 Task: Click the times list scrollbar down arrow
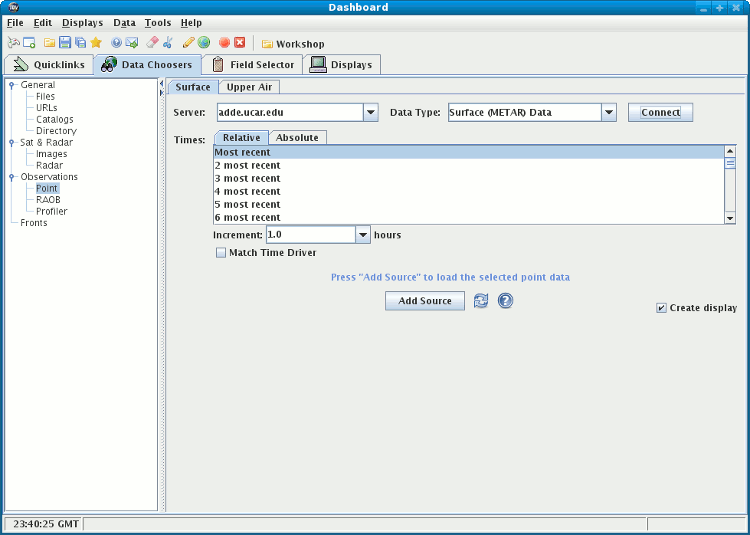(x=730, y=218)
